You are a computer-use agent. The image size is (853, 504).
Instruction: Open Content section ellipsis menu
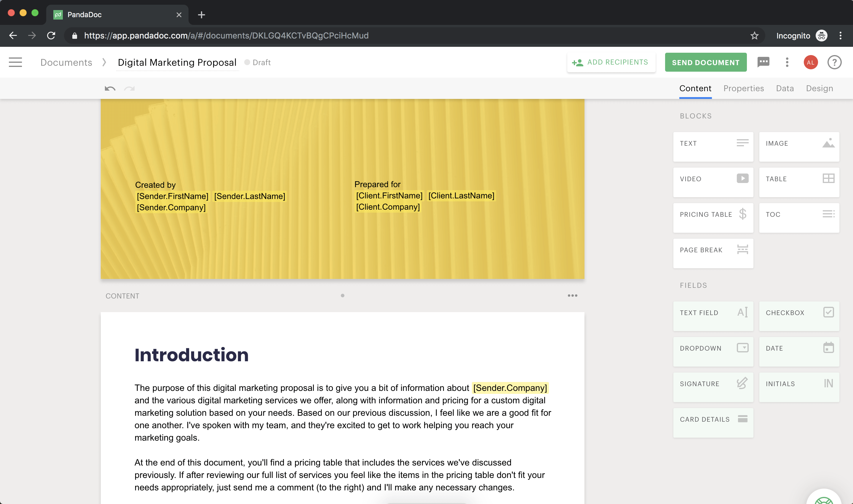tap(572, 296)
